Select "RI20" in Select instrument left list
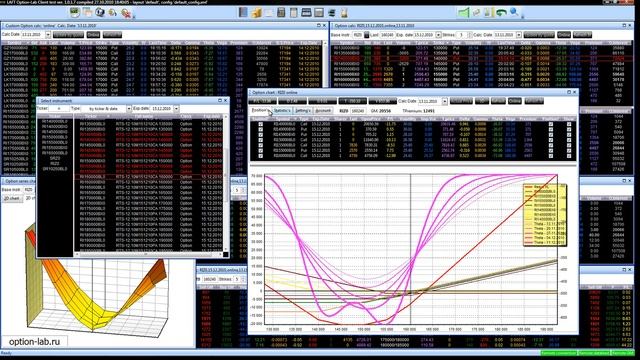Viewport: 640px width, 360px height. [55, 163]
